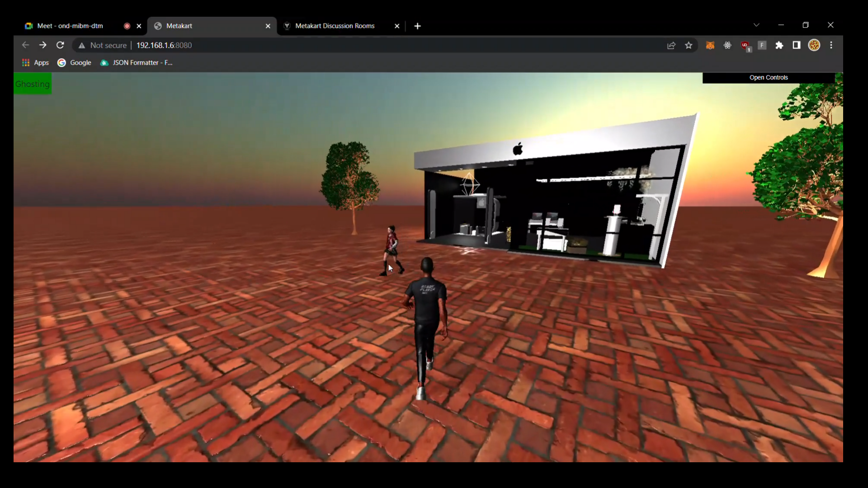Switch to the Meet - ond-mibm-dtm tab
Image resolution: width=868 pixels, height=488 pixels.
pyautogui.click(x=70, y=26)
